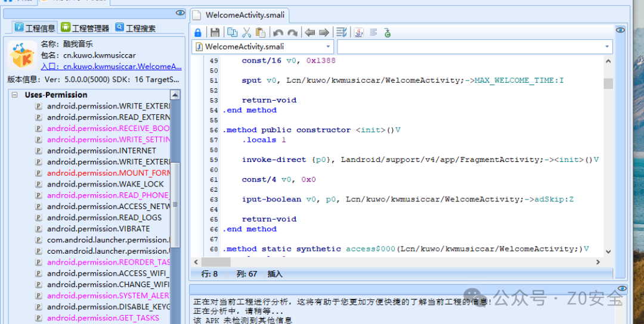Screen dimensions: 644x324
Task: Click the grey text align icon in toolbar
Action: 373,32
